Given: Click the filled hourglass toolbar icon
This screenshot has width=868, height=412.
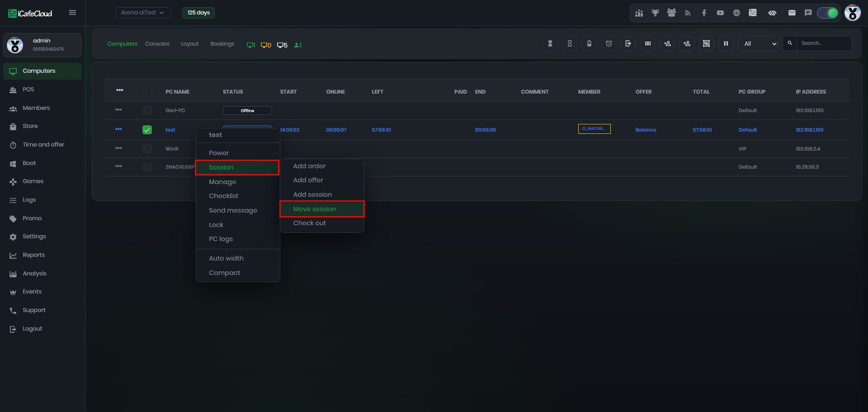Looking at the screenshot, I should (x=550, y=44).
